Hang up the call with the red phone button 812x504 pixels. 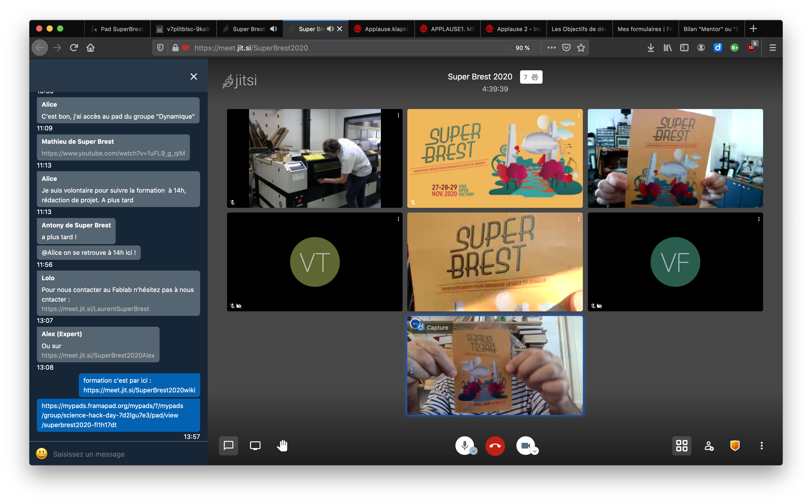point(495,446)
